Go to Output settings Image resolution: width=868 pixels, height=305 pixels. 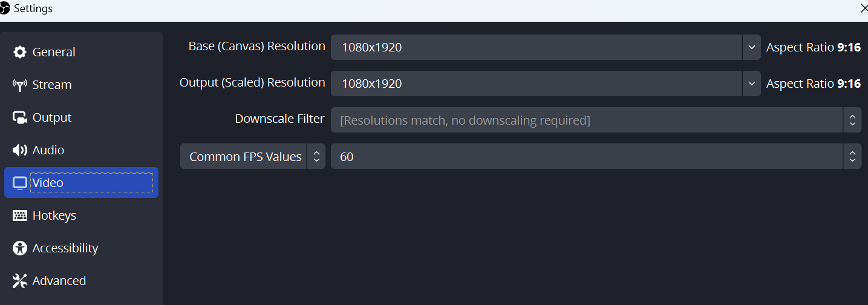click(81, 117)
